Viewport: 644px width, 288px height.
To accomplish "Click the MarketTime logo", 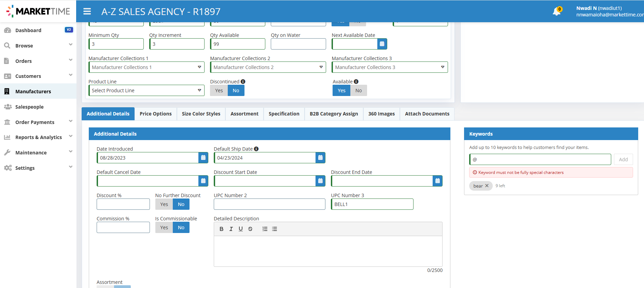I will 38,11.
